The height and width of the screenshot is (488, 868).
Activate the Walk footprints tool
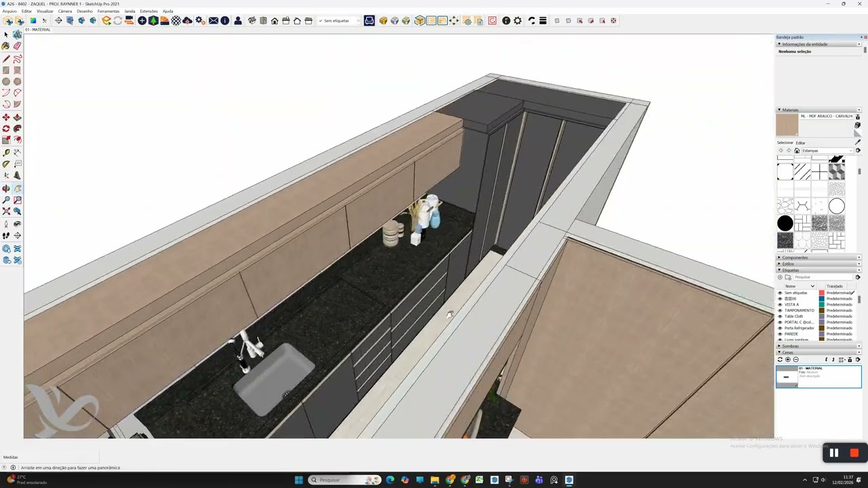pos(6,235)
